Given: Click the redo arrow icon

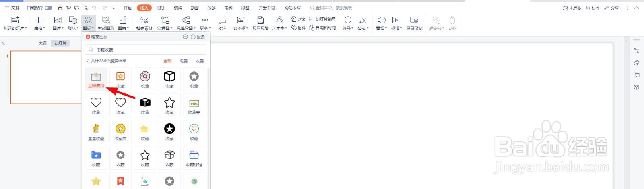Looking at the screenshot, I should click(105, 8).
